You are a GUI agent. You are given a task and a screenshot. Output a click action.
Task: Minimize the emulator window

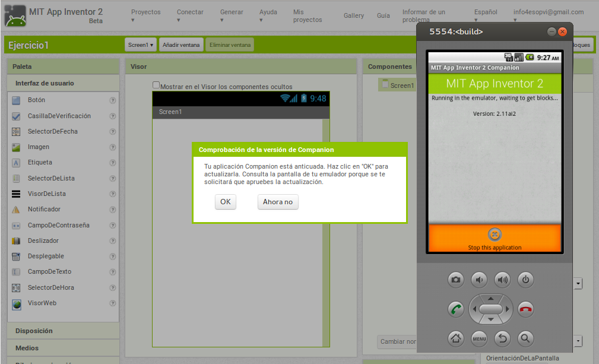point(552,31)
